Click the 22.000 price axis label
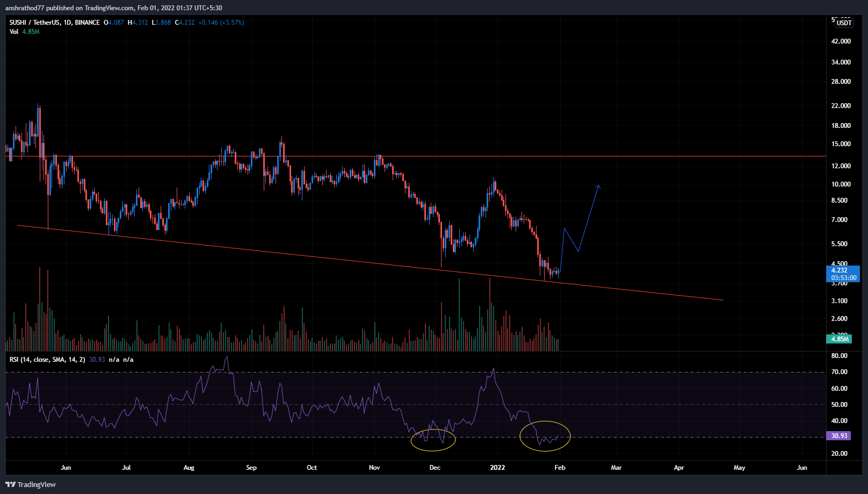 point(841,106)
